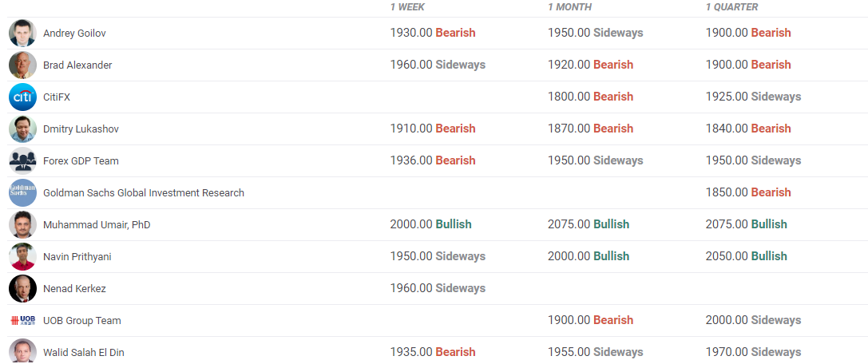Image resolution: width=868 pixels, height=364 pixels.
Task: Select CitiFX's 1800.00 Bearish monthly forecast
Action: (590, 97)
